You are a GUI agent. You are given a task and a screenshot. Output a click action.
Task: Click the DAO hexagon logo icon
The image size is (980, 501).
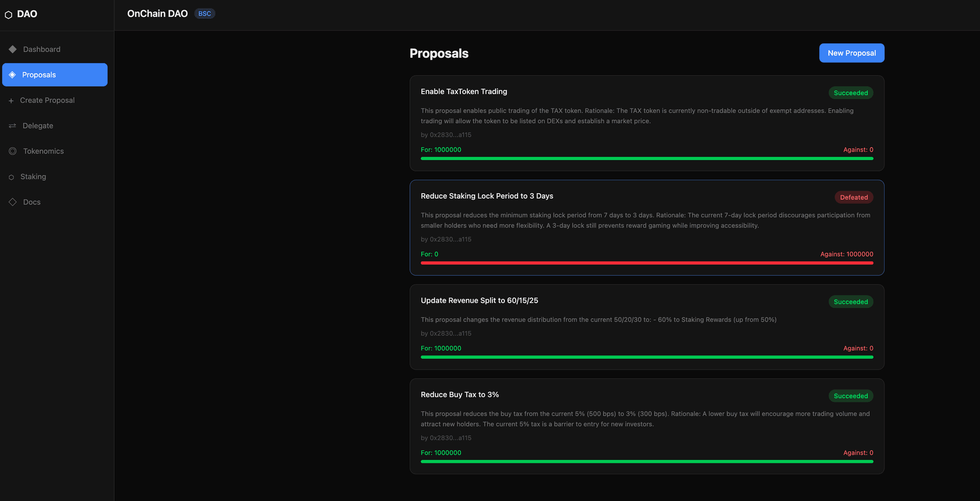(8, 15)
